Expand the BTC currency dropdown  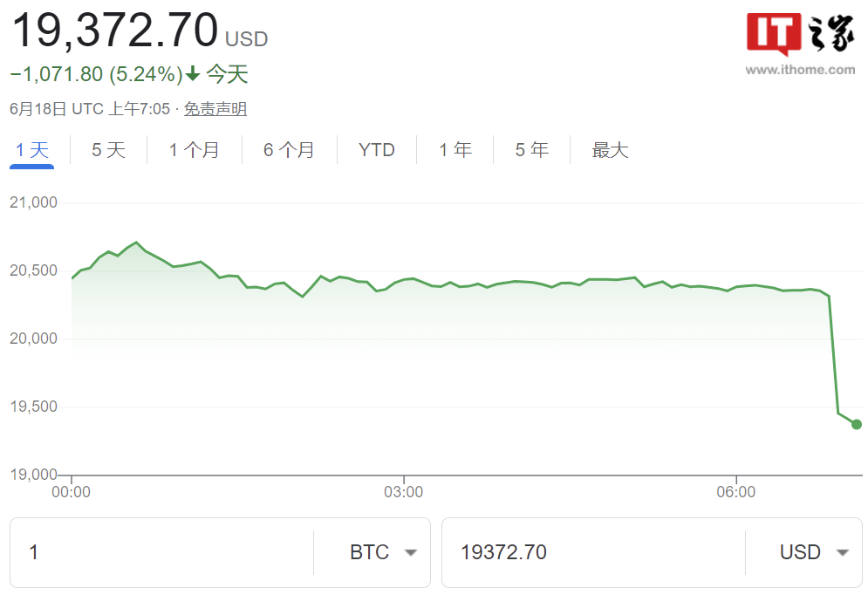pyautogui.click(x=382, y=552)
